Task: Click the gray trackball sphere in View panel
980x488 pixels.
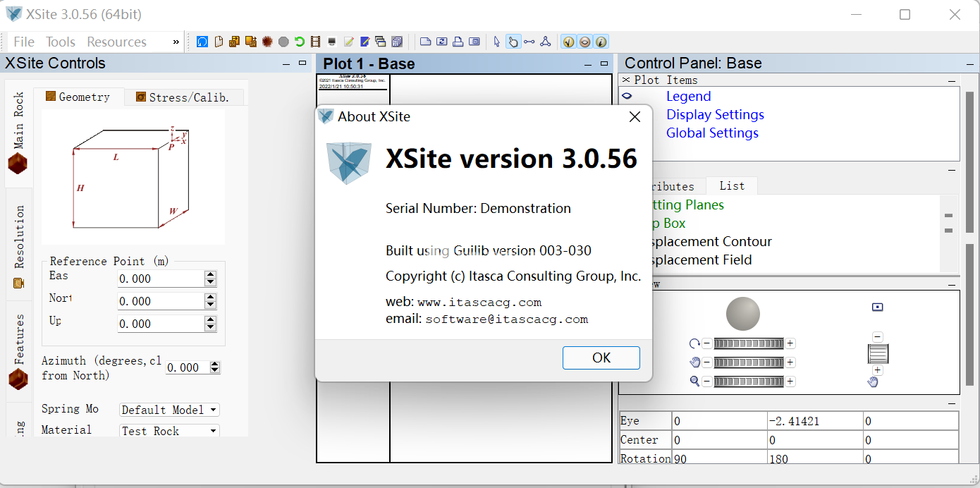Action: (x=743, y=314)
